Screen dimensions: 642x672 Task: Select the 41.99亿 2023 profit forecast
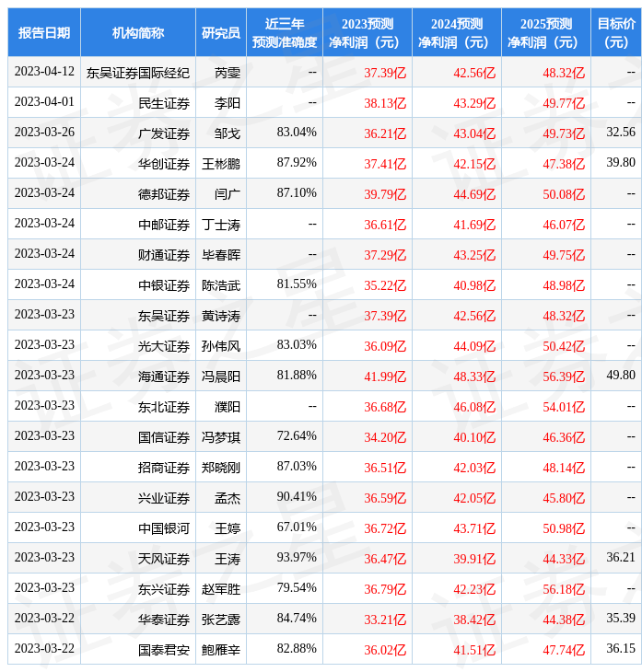coord(385,377)
